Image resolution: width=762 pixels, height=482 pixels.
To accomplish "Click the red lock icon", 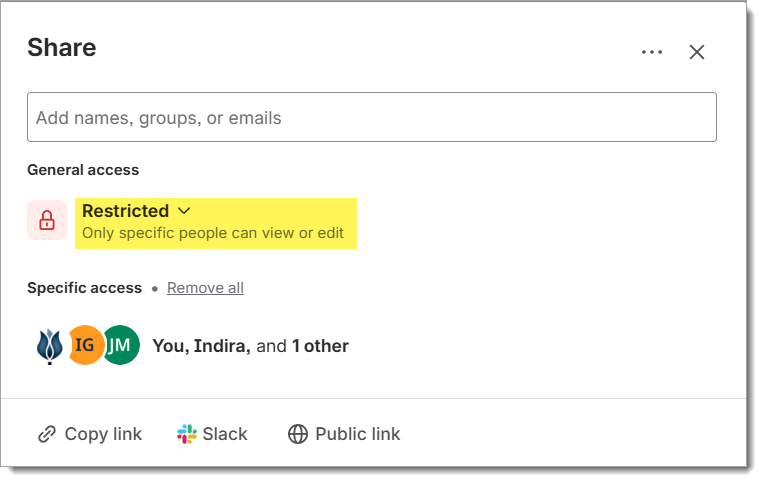I will click(47, 220).
